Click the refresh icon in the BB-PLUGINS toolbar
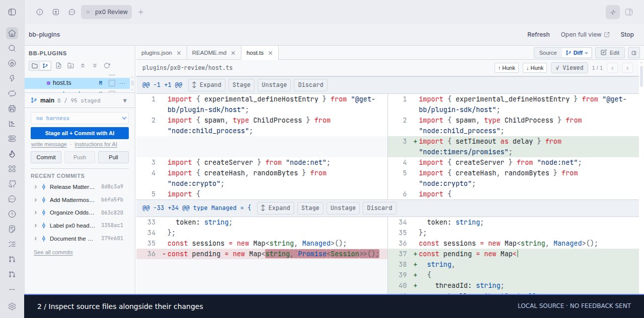 coord(107,66)
